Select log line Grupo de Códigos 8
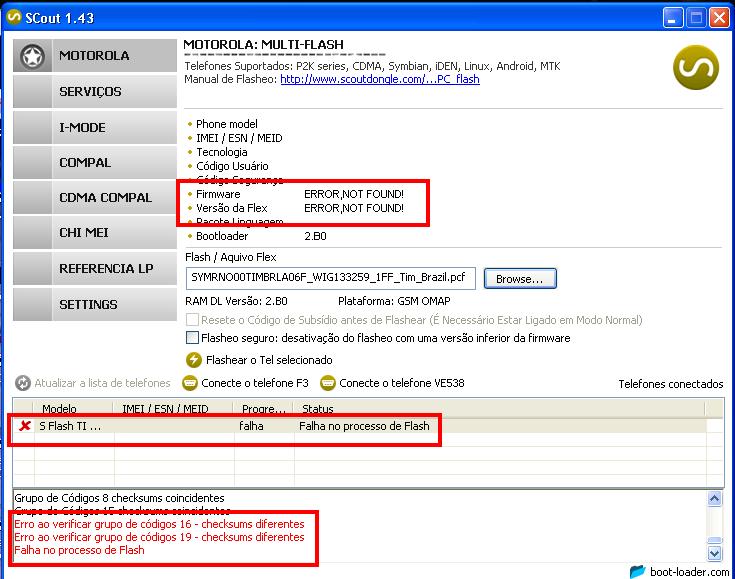 coord(119,498)
